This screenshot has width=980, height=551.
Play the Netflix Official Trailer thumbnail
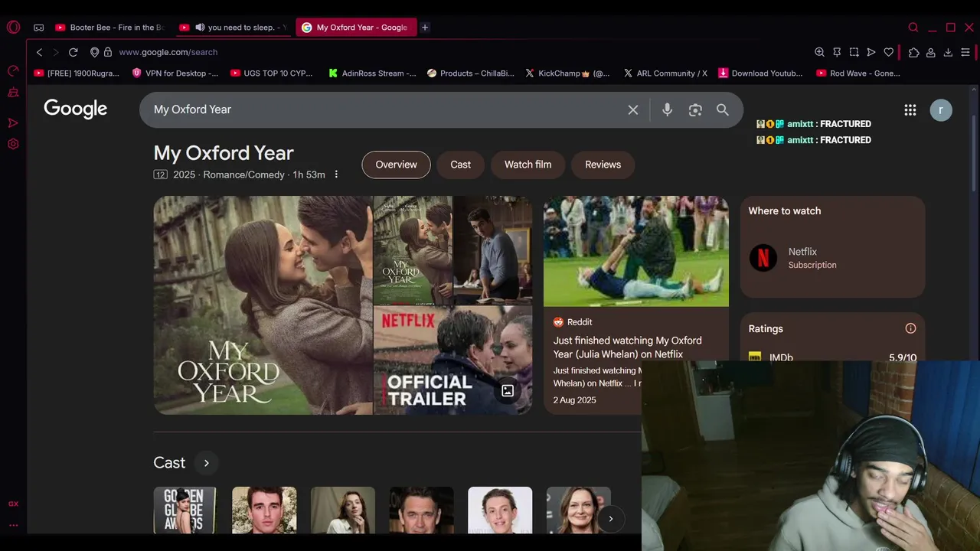[x=452, y=360]
